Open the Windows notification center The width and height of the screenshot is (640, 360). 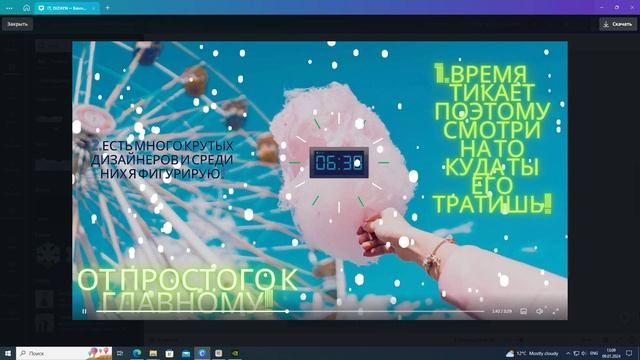coord(629,353)
